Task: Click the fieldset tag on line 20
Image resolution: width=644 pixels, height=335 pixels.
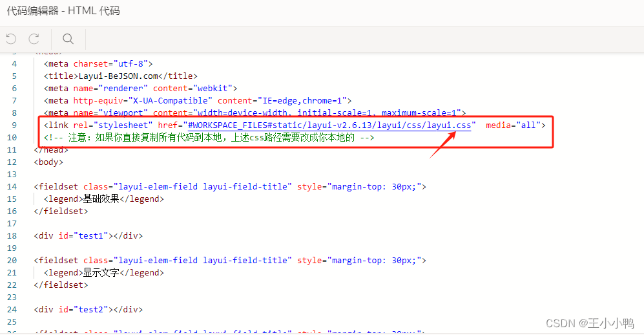Action: click(x=230, y=261)
